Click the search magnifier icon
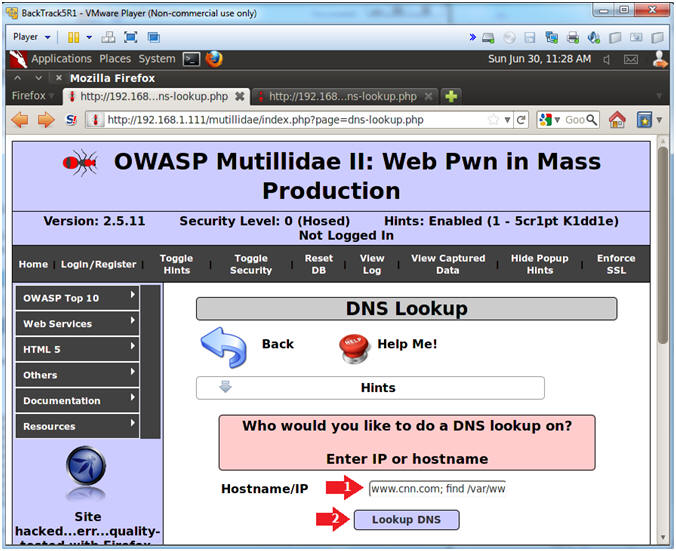676x551 pixels. 592,119
